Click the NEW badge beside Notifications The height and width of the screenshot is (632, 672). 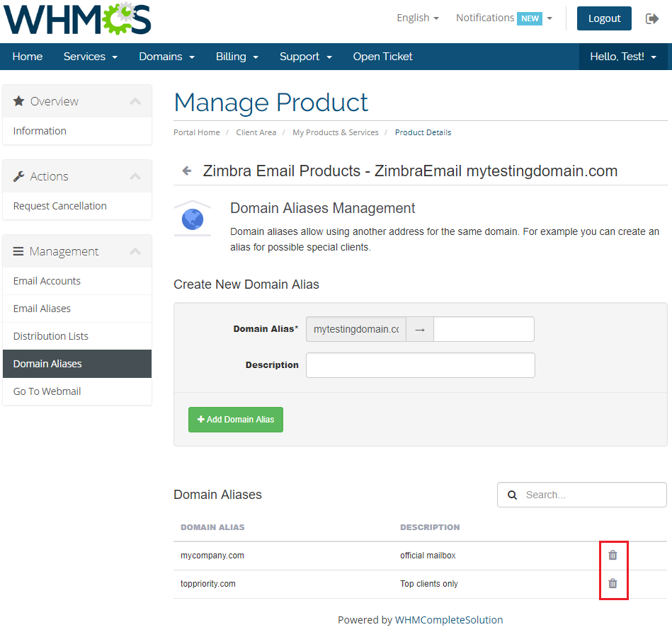[530, 18]
